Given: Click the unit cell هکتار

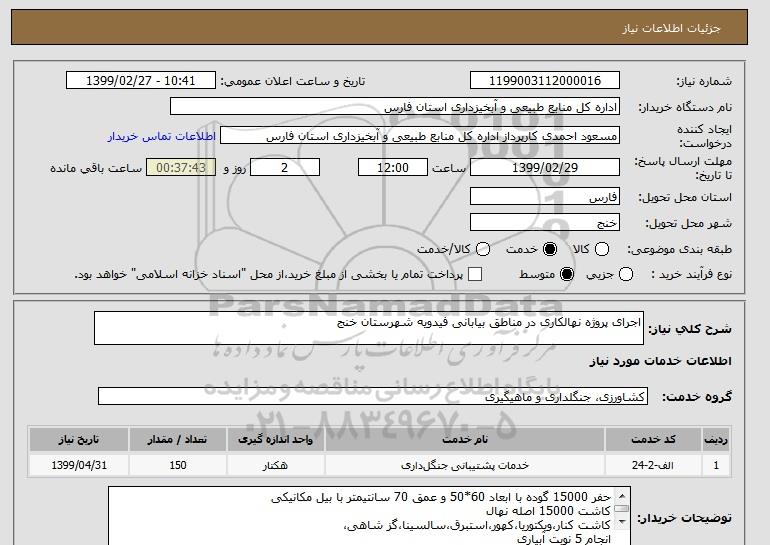Looking at the screenshot, I should (275, 465).
